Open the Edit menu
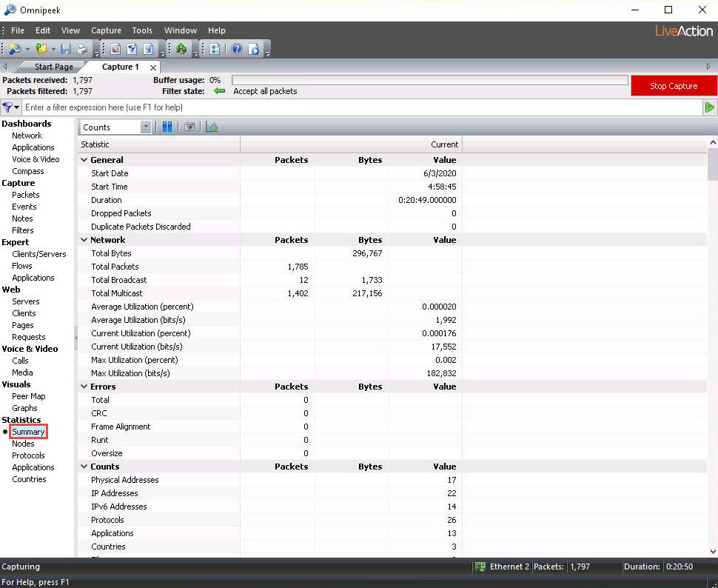This screenshot has height=588, width=718. pyautogui.click(x=43, y=30)
